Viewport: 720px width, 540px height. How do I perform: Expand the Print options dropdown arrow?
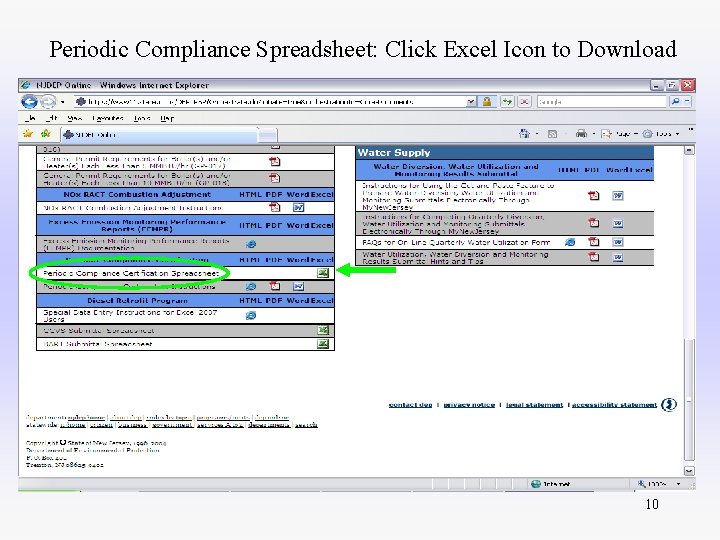(x=593, y=134)
